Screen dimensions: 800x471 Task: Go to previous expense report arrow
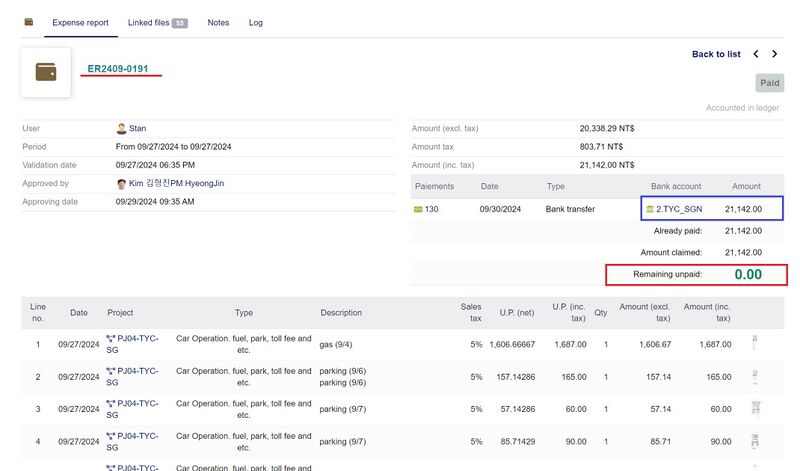click(756, 54)
